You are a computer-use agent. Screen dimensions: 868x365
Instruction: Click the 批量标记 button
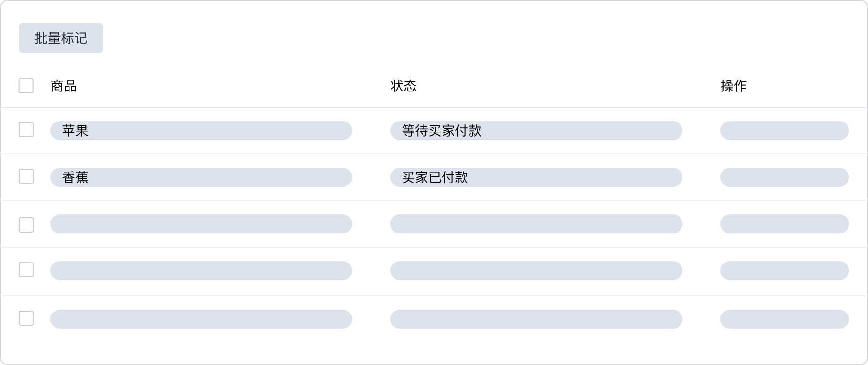tap(60, 38)
